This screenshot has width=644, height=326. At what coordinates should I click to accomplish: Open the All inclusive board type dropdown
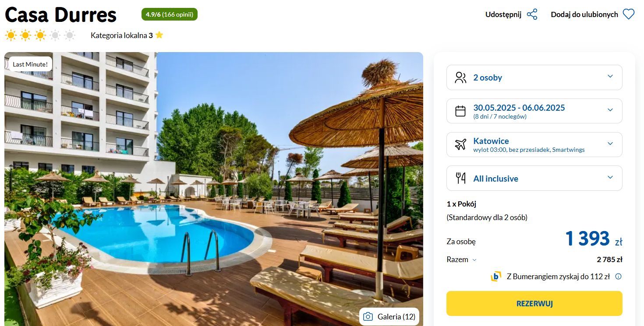(x=534, y=178)
